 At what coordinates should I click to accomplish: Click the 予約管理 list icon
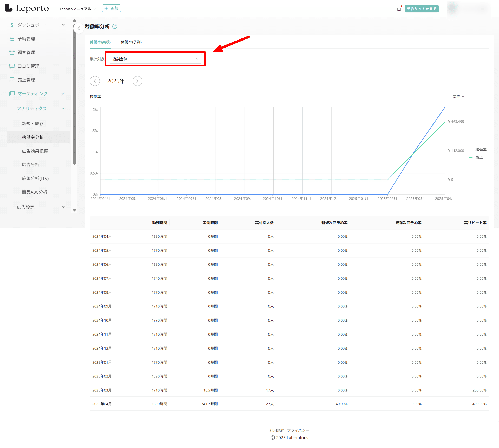pyautogui.click(x=12, y=39)
